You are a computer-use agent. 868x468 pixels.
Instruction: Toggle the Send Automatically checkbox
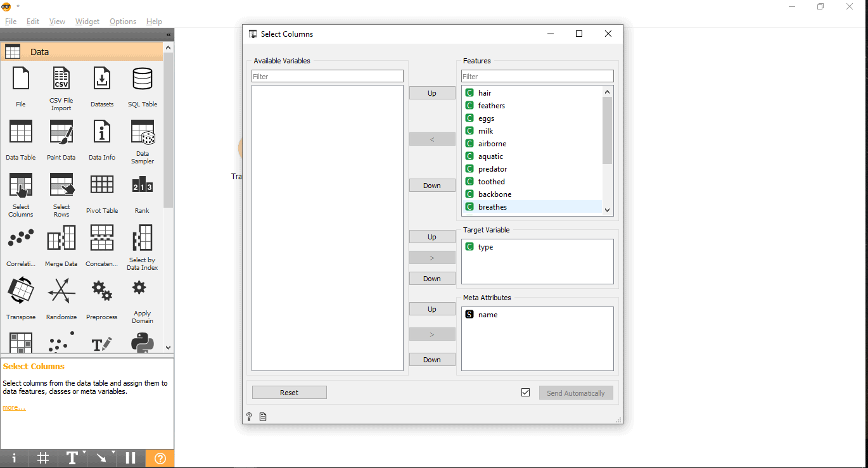tap(525, 393)
